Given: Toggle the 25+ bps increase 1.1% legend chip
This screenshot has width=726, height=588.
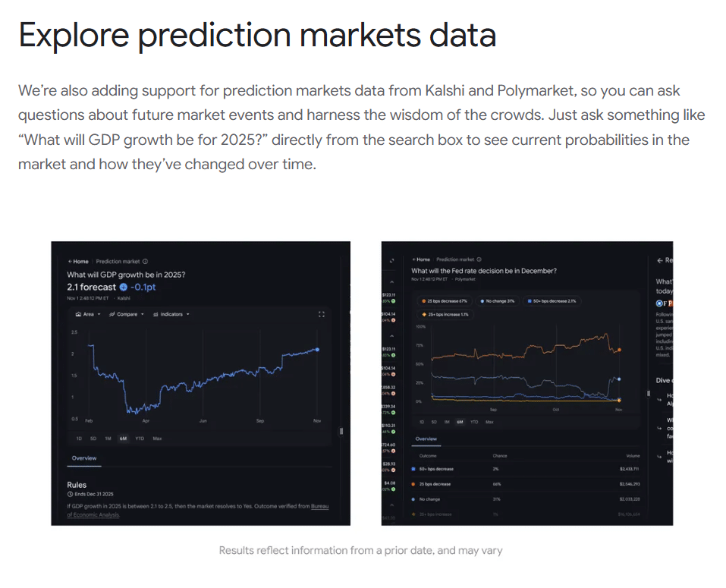Looking at the screenshot, I should click(x=445, y=314).
